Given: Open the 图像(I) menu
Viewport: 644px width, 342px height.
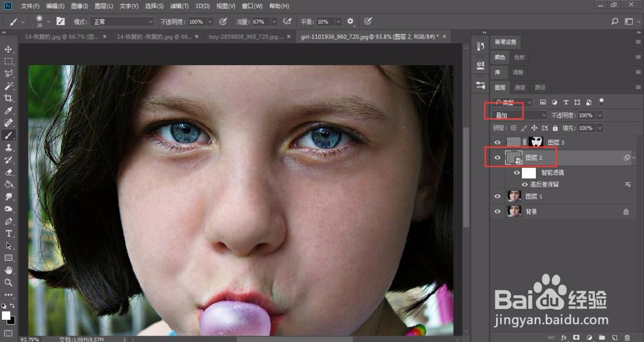Looking at the screenshot, I should [79, 6].
